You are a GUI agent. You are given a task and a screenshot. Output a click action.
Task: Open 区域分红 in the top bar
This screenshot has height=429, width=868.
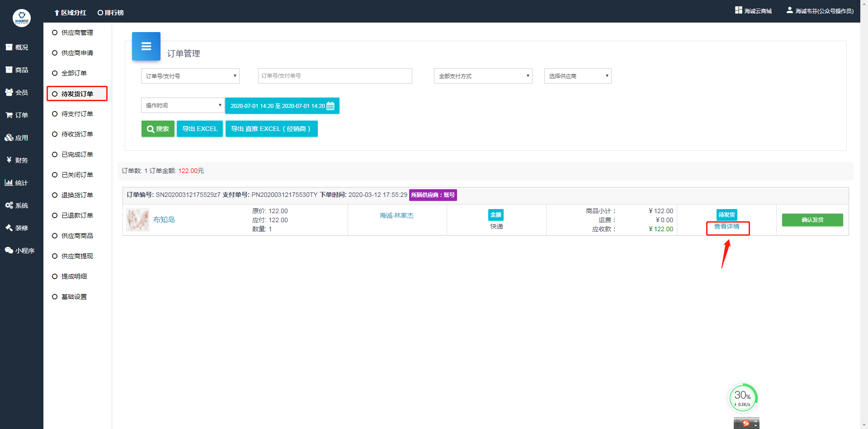[70, 13]
